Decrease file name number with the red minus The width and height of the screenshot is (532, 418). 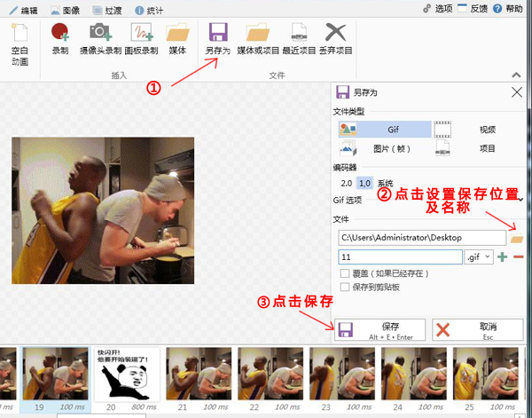point(519,257)
